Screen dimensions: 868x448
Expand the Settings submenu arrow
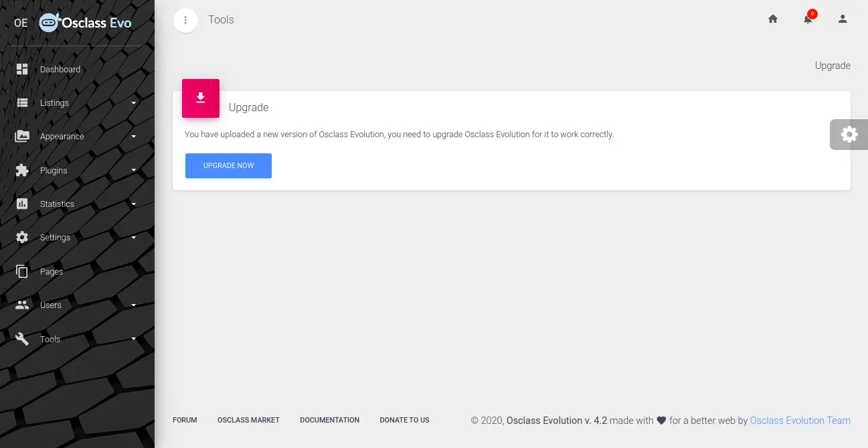pyautogui.click(x=133, y=238)
